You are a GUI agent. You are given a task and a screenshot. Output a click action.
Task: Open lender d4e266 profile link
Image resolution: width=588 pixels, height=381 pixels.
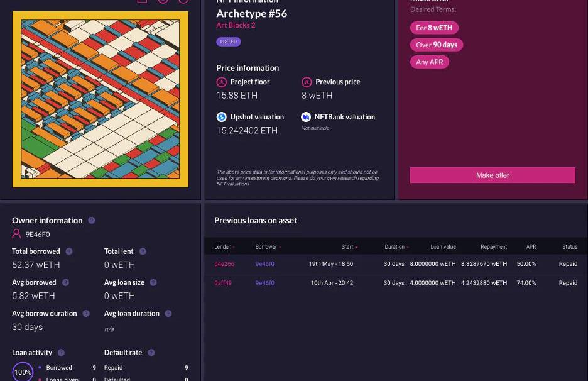tap(224, 264)
